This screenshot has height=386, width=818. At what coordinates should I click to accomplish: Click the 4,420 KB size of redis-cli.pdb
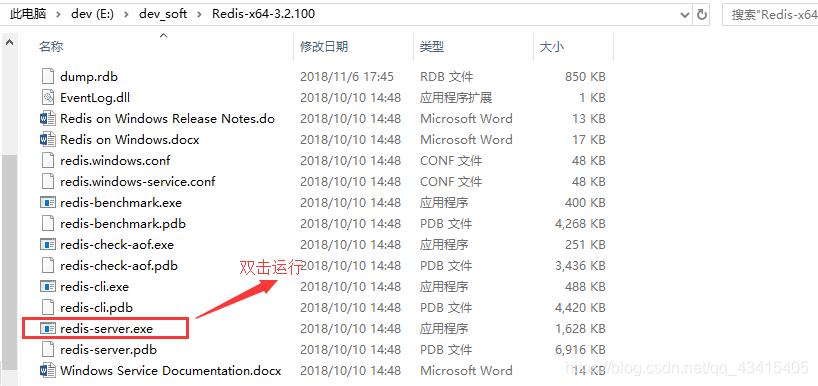580,308
